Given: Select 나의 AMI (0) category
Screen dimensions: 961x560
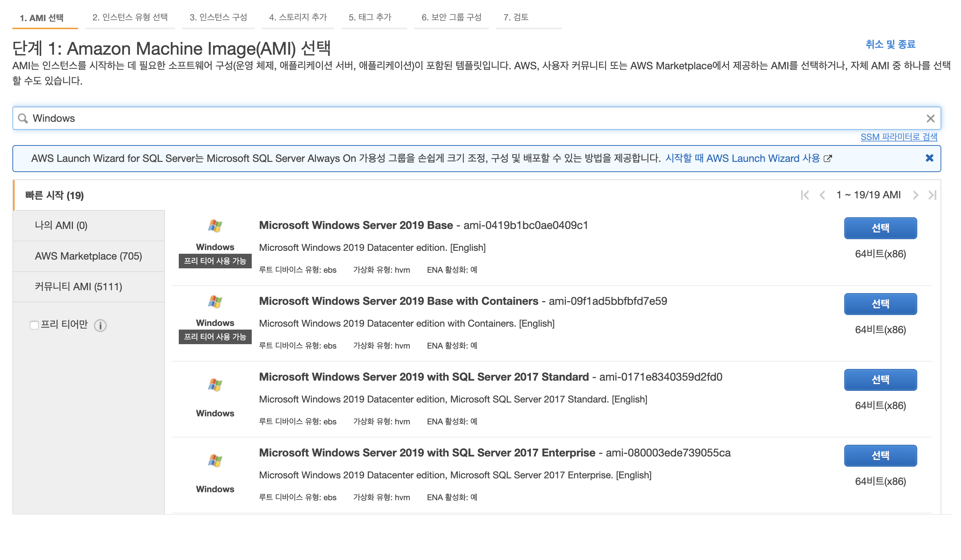Looking at the screenshot, I should pyautogui.click(x=89, y=226).
